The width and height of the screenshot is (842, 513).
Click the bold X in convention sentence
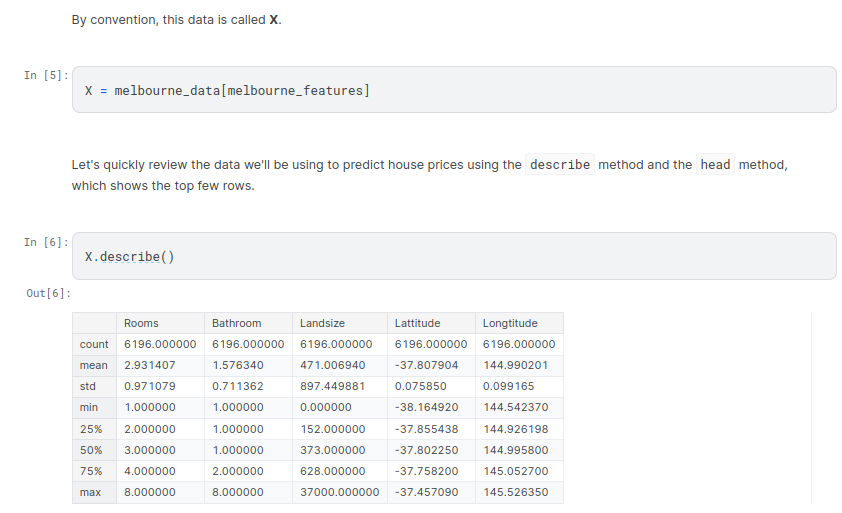[x=274, y=20]
